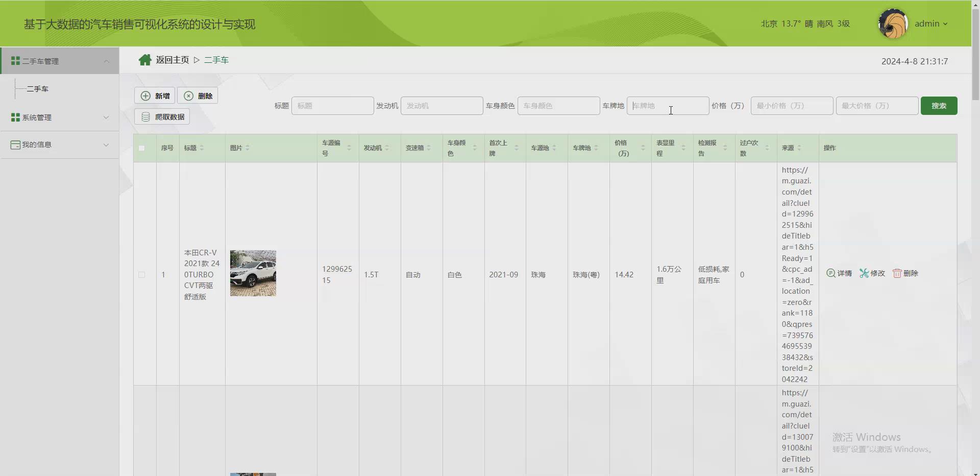Image resolution: width=980 pixels, height=476 pixels.
Task: Click the 新增 button
Action: (x=155, y=96)
